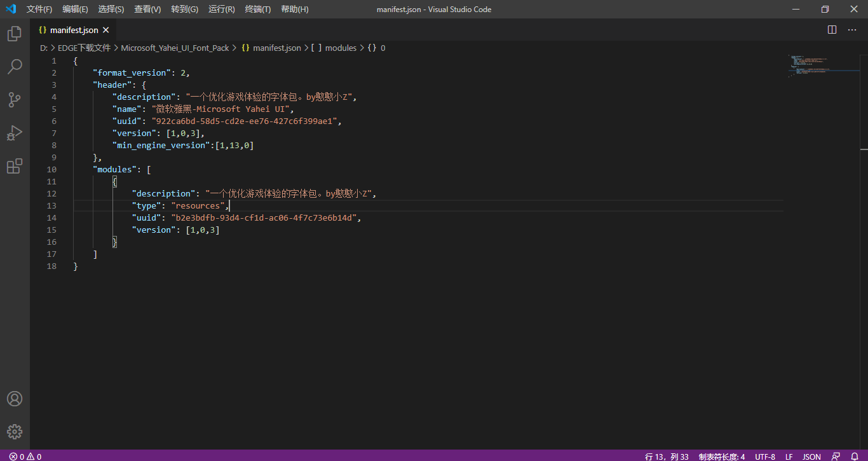
Task: Open the Explorer view in activity bar
Action: [x=15, y=34]
